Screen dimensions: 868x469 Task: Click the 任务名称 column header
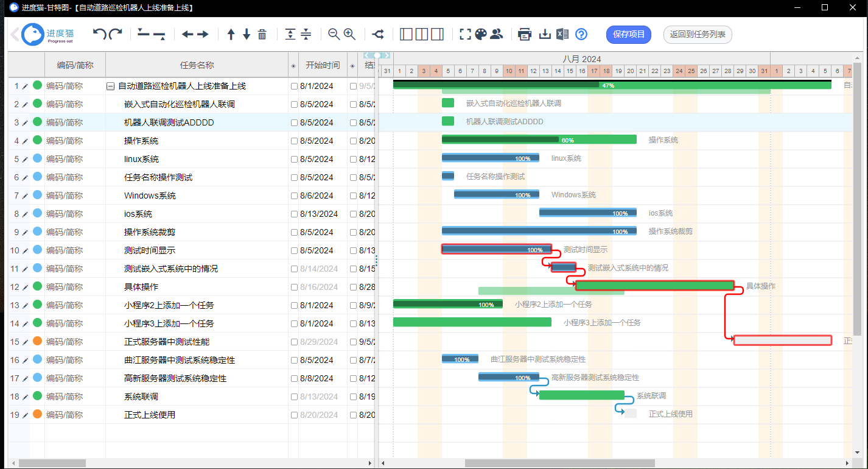point(197,65)
